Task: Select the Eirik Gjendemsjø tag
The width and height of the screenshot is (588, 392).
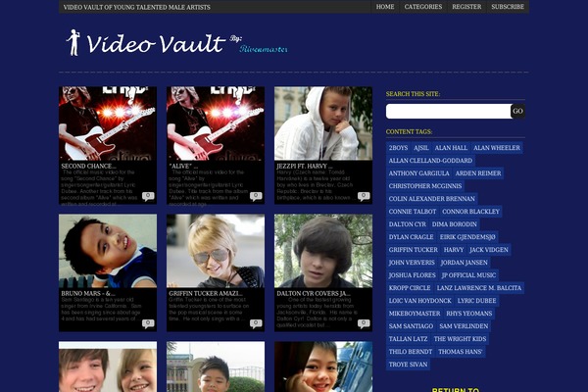Action: tap(467, 237)
